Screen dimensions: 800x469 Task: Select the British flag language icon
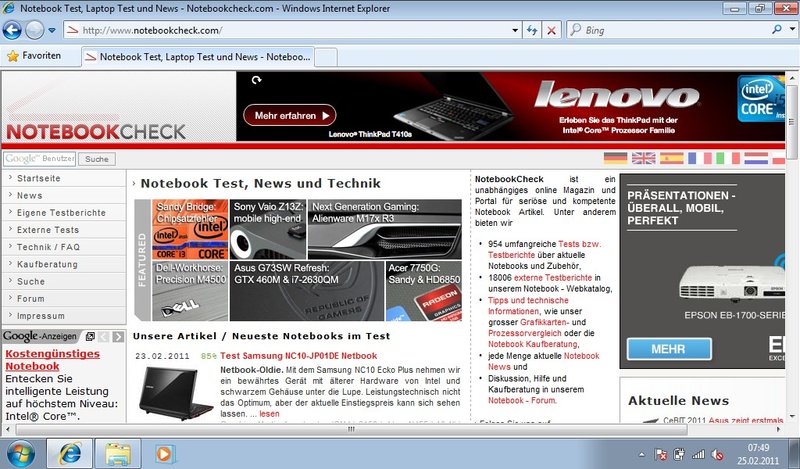click(643, 158)
